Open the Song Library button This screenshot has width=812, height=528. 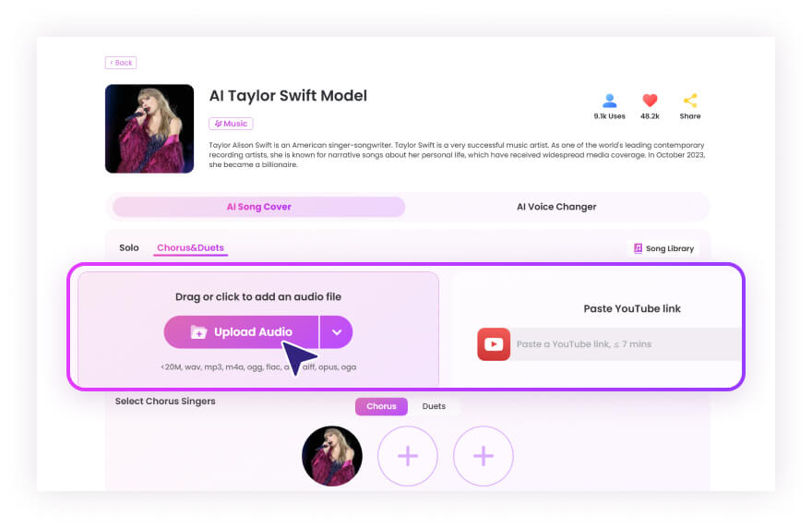pos(663,248)
